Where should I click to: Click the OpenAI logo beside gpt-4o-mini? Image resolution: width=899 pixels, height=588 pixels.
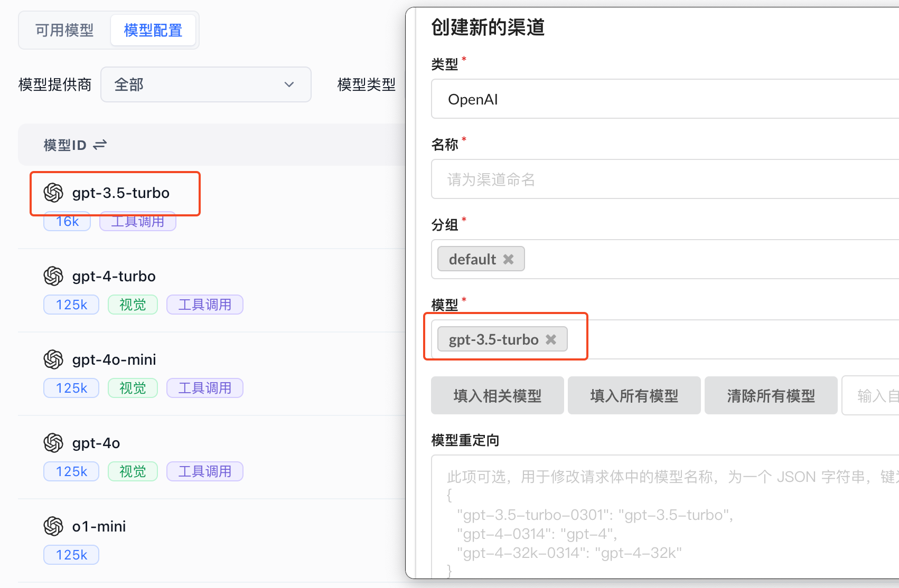click(x=53, y=359)
